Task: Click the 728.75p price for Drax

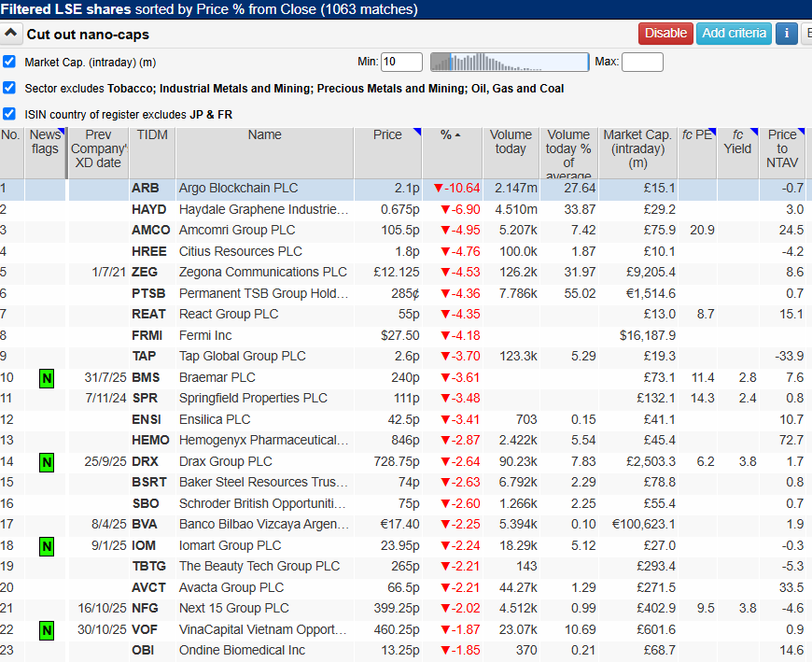Action: coord(397,461)
